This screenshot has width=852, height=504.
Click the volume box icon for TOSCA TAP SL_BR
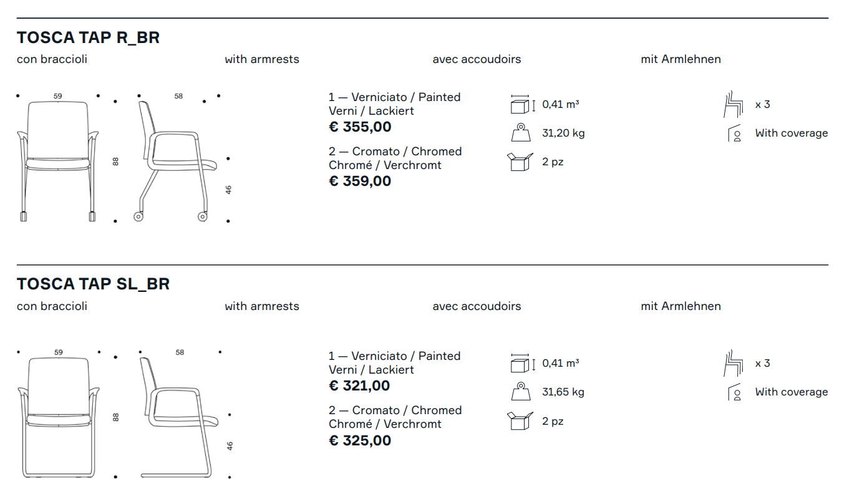coord(523,363)
